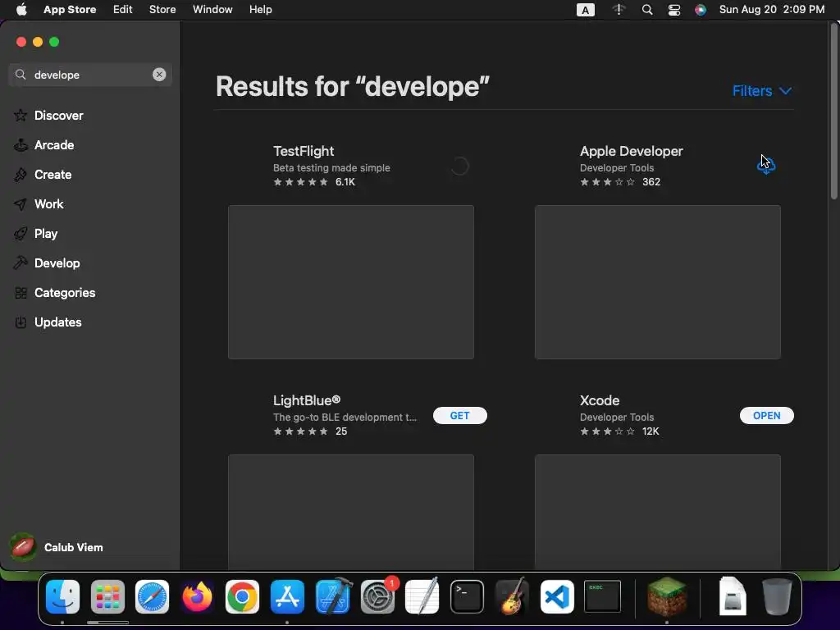Image resolution: width=840 pixels, height=630 pixels.
Task: Clear the search field text
Action: (159, 75)
